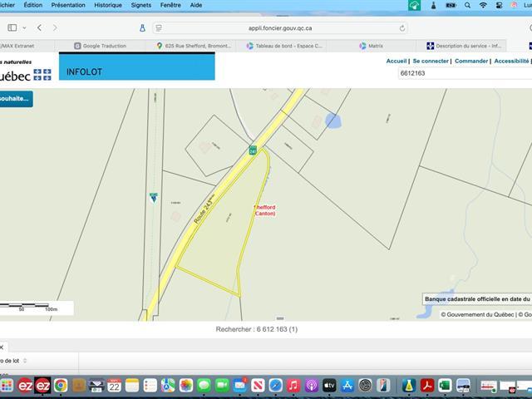The image size is (532, 399).
Task: Go back with Safari's back arrow
Action: point(39,27)
